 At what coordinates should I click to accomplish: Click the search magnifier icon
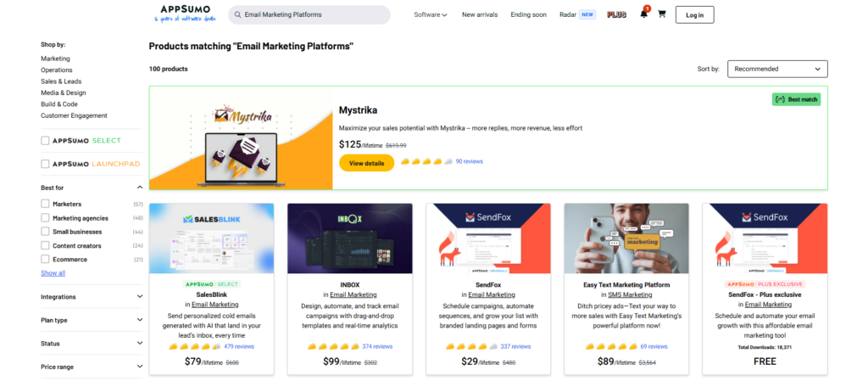point(237,15)
